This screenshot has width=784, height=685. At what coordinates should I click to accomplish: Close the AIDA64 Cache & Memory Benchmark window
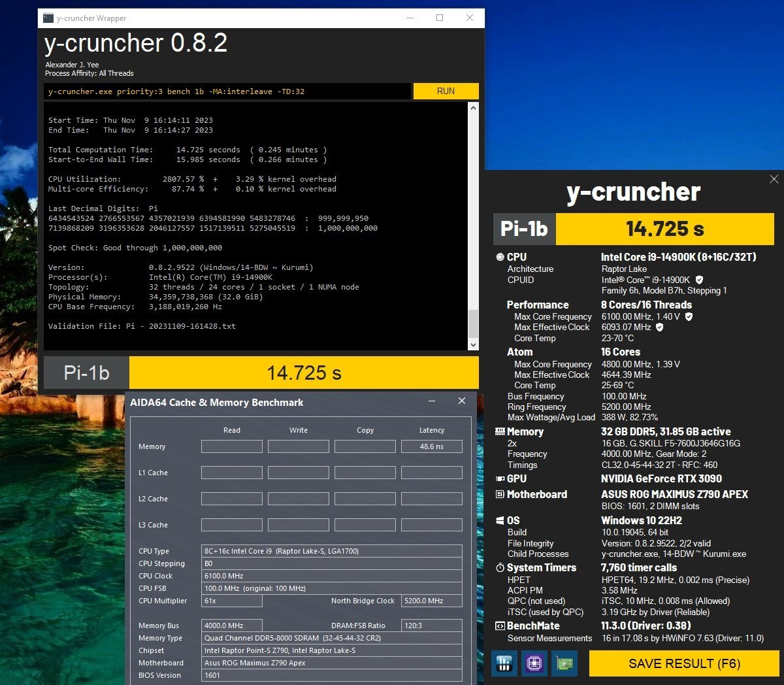tap(462, 401)
